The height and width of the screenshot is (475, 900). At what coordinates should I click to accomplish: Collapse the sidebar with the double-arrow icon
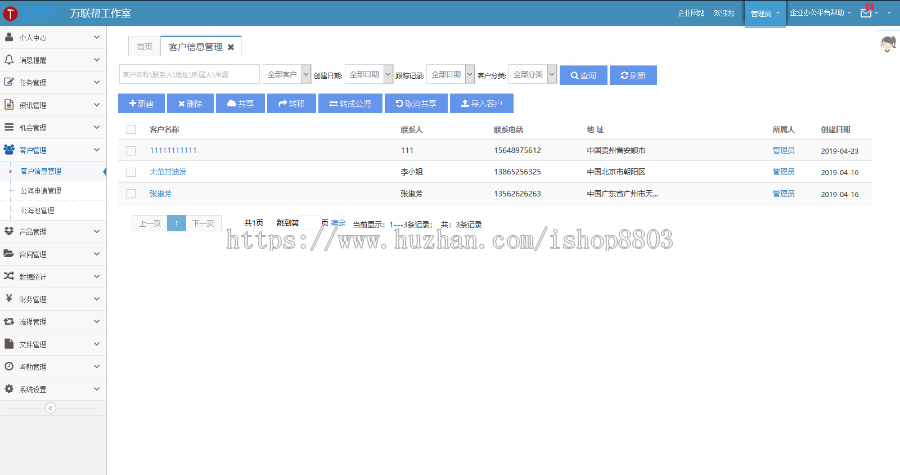click(x=51, y=408)
